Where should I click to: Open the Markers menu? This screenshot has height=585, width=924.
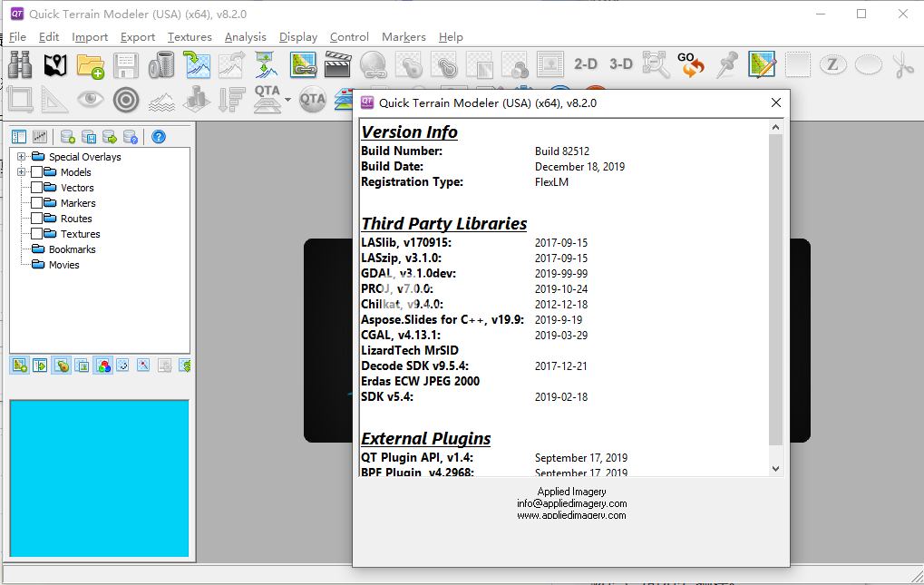tap(403, 37)
